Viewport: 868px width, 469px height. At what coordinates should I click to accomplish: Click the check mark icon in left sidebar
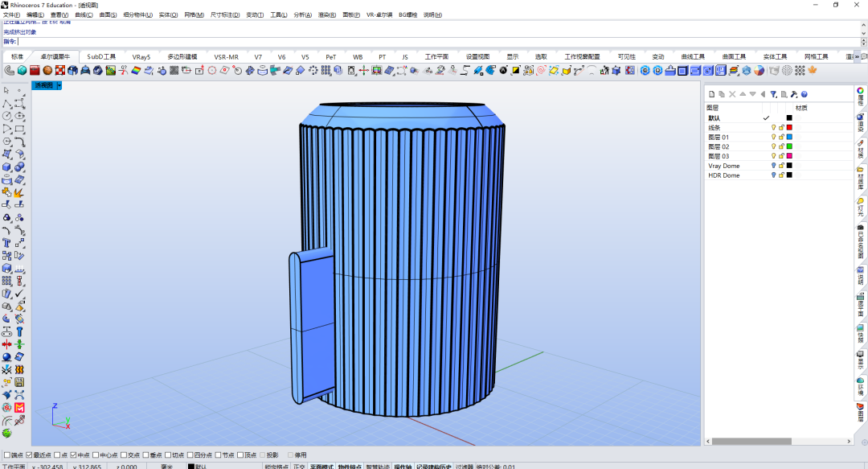click(x=19, y=294)
